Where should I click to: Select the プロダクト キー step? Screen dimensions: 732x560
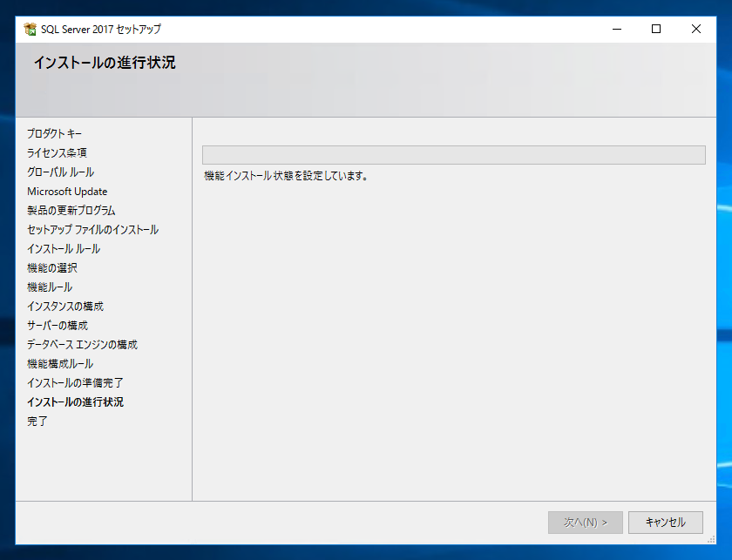[54, 133]
